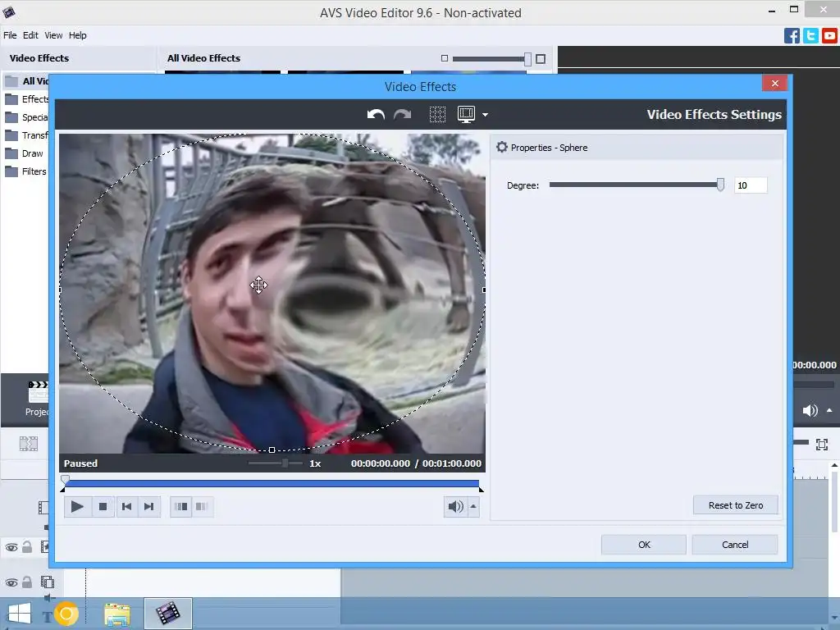
Task: Stop the preview playback
Action: point(103,506)
